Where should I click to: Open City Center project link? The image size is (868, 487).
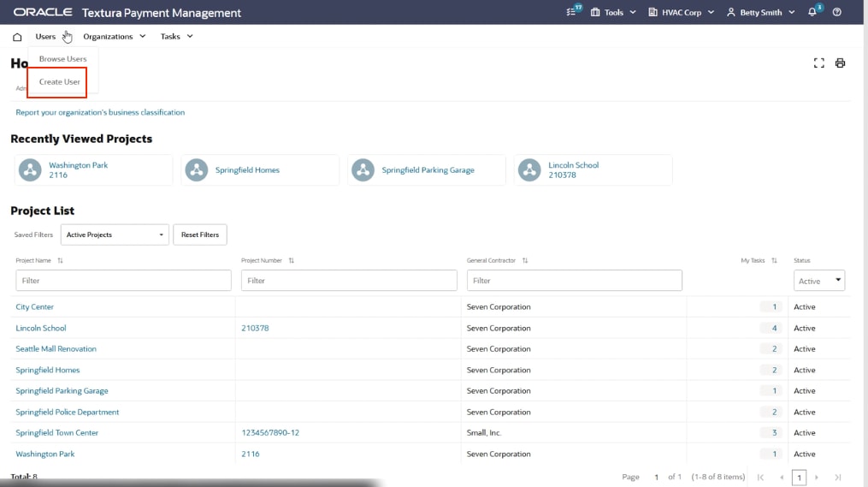tap(35, 307)
